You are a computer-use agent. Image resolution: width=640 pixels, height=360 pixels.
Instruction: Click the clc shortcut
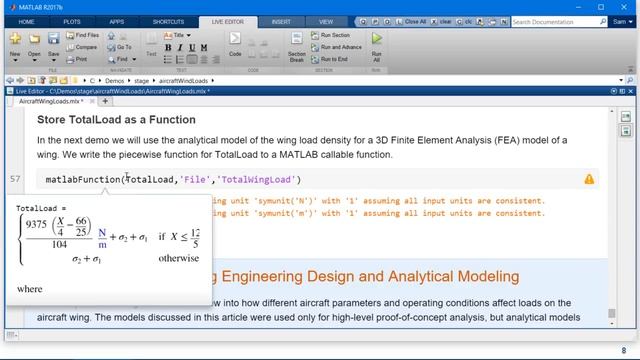[x=464, y=22]
